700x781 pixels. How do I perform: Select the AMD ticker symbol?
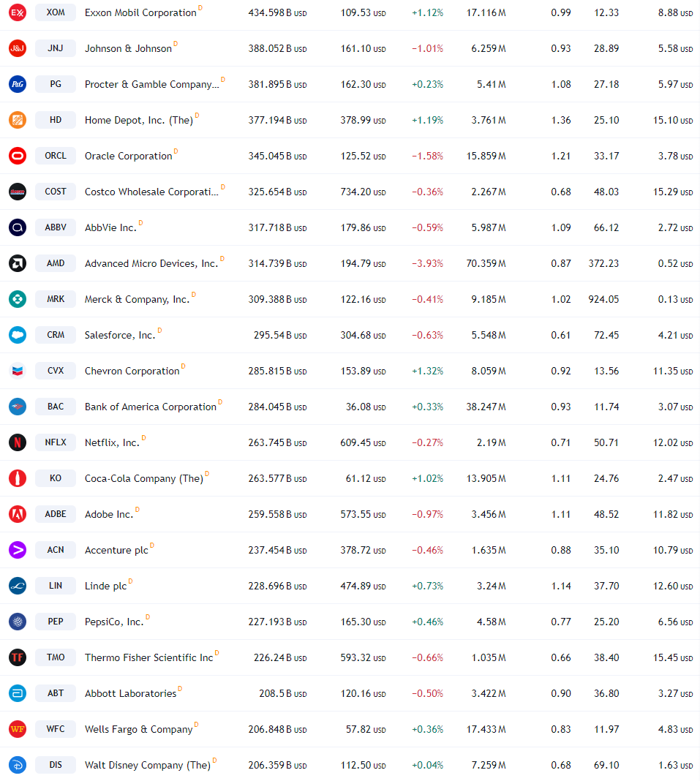[56, 263]
